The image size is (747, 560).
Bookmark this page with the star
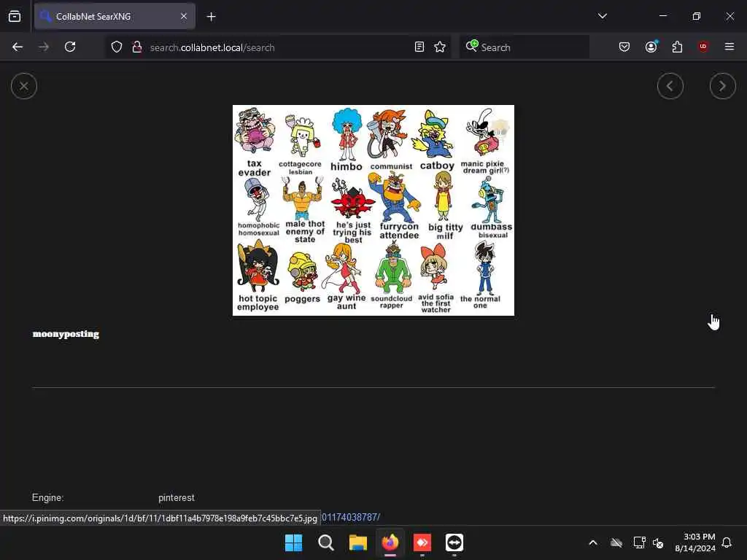tap(440, 47)
